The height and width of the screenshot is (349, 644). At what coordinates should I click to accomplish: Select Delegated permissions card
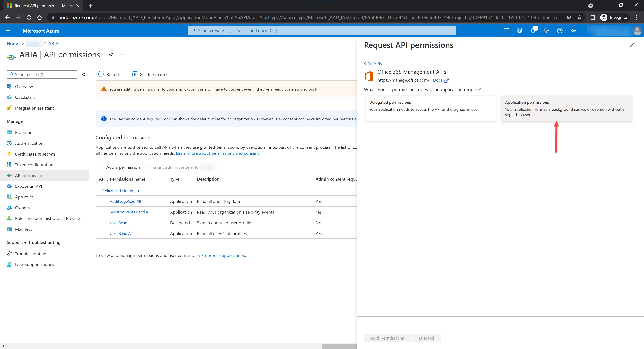[x=430, y=109]
